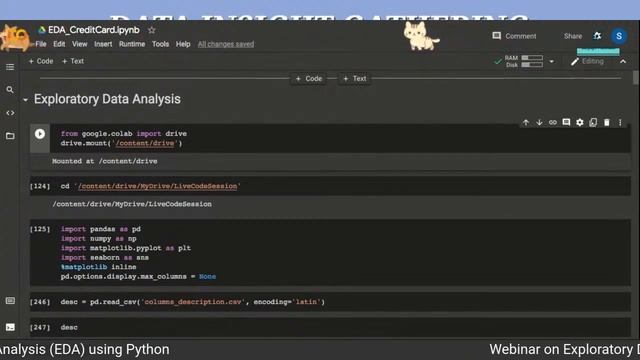Open the command palette icon in sidebar
This screenshot has height=360, width=640.
10,301
